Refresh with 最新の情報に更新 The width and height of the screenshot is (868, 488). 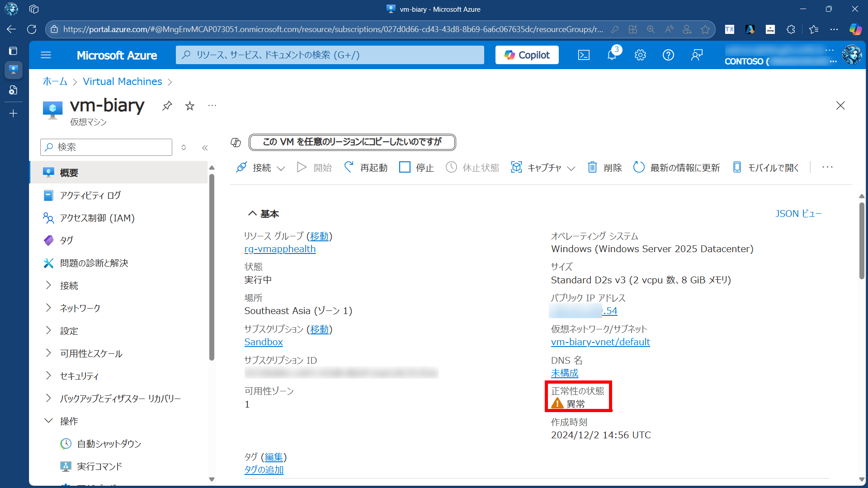(x=677, y=168)
